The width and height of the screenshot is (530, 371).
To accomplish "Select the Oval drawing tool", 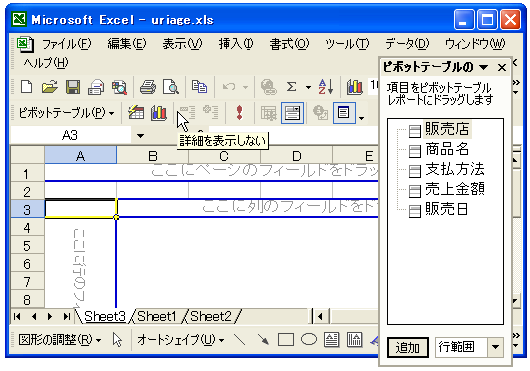I will 309,339.
